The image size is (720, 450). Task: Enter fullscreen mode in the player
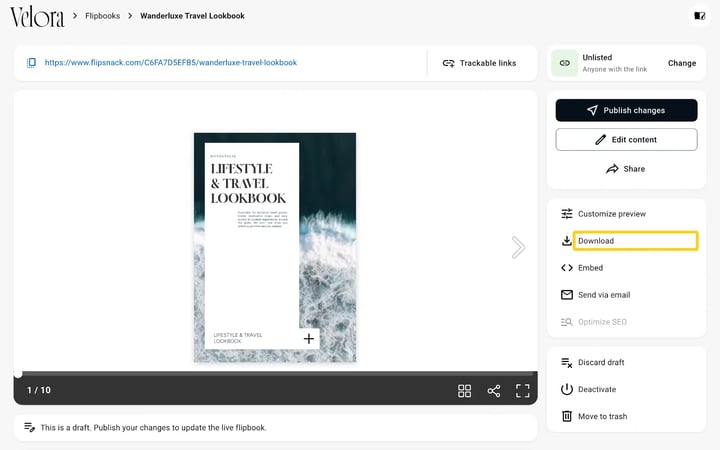pyautogui.click(x=523, y=391)
